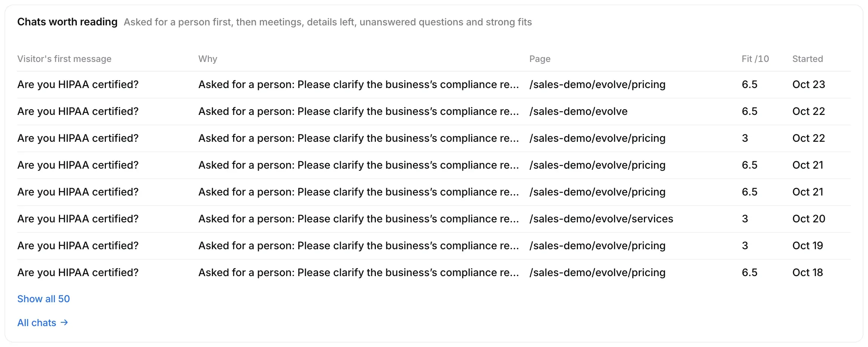The image size is (868, 347).
Task: Click the arrow icon beside All chats
Action: point(64,322)
